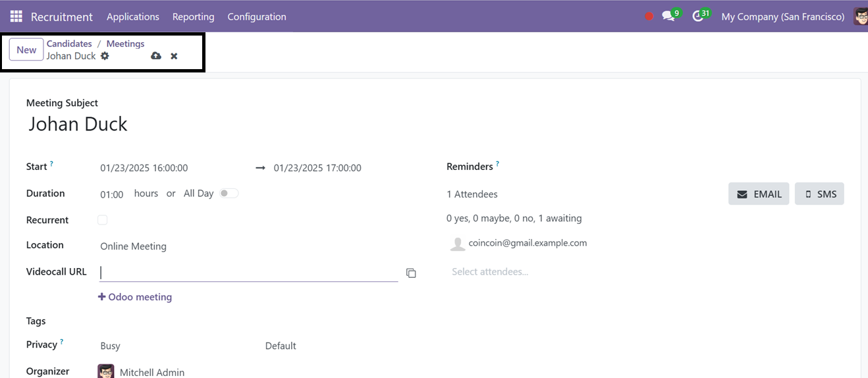Copy the Videocall URL with clipboard icon

click(x=411, y=273)
